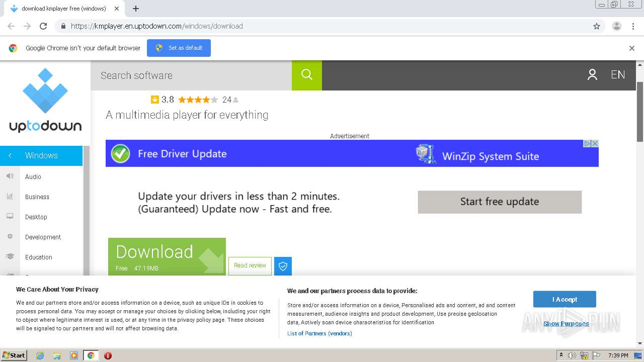Select the Windows platform header

coord(41,156)
